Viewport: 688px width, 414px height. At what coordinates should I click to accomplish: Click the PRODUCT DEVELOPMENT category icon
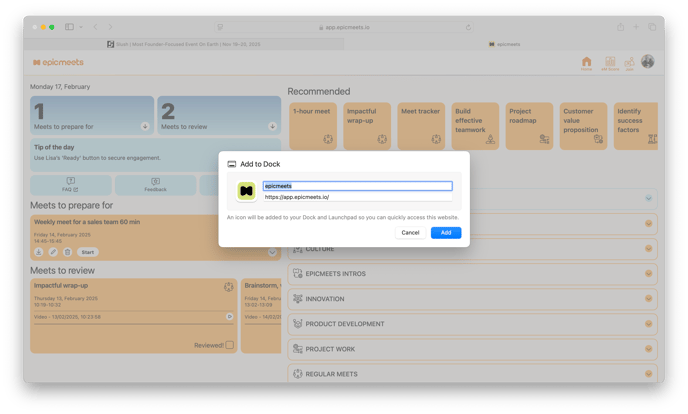pyautogui.click(x=297, y=324)
